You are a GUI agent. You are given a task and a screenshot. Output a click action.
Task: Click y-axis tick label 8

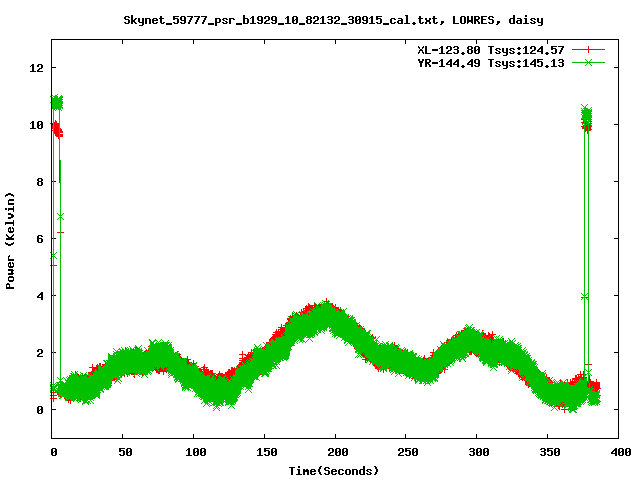[x=40, y=182]
